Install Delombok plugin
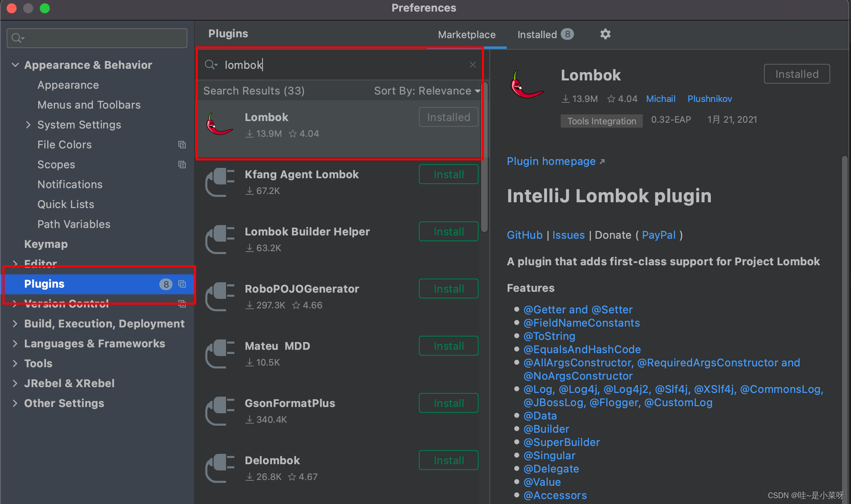 449,460
